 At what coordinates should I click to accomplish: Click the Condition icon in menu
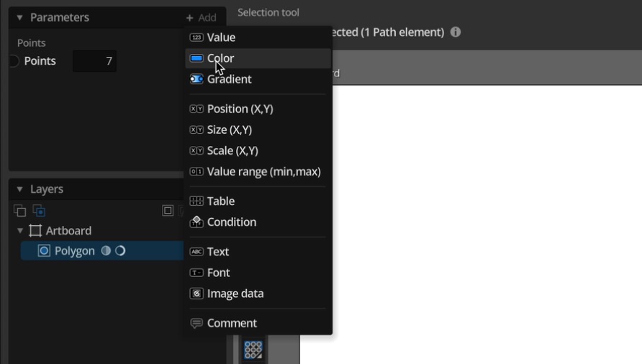tap(196, 222)
